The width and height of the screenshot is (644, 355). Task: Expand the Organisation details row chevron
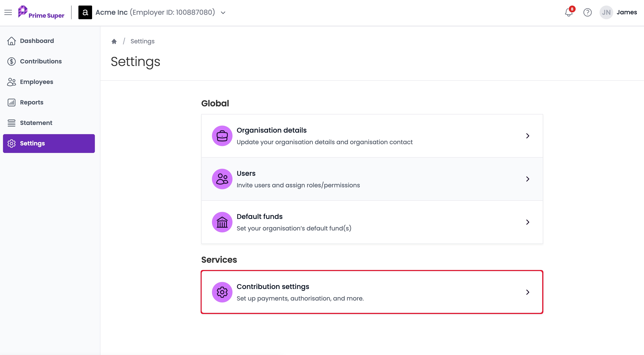pos(528,136)
